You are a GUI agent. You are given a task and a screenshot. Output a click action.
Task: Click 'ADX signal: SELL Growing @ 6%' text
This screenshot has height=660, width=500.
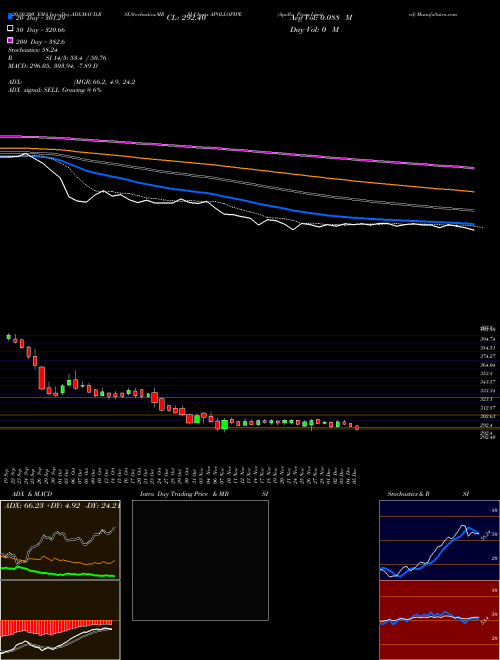[55, 90]
